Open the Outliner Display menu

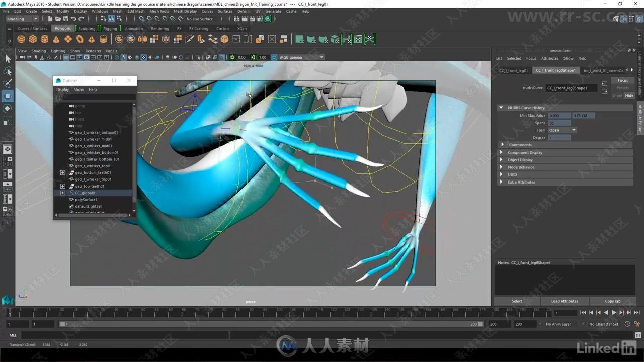coord(62,89)
